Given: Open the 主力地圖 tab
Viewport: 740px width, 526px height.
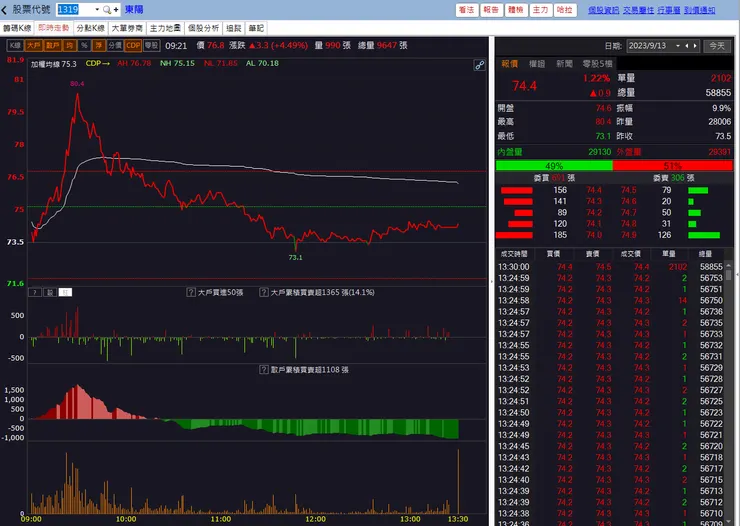Looking at the screenshot, I should coord(165,28).
